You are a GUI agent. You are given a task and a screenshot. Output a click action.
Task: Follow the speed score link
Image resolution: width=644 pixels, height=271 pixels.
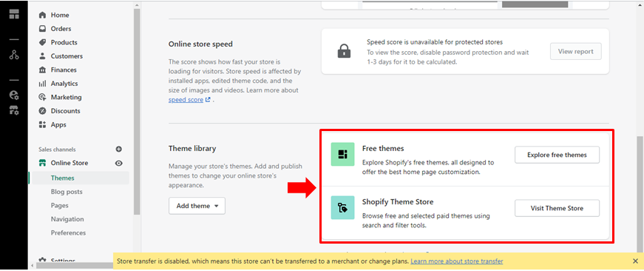pyautogui.click(x=186, y=99)
